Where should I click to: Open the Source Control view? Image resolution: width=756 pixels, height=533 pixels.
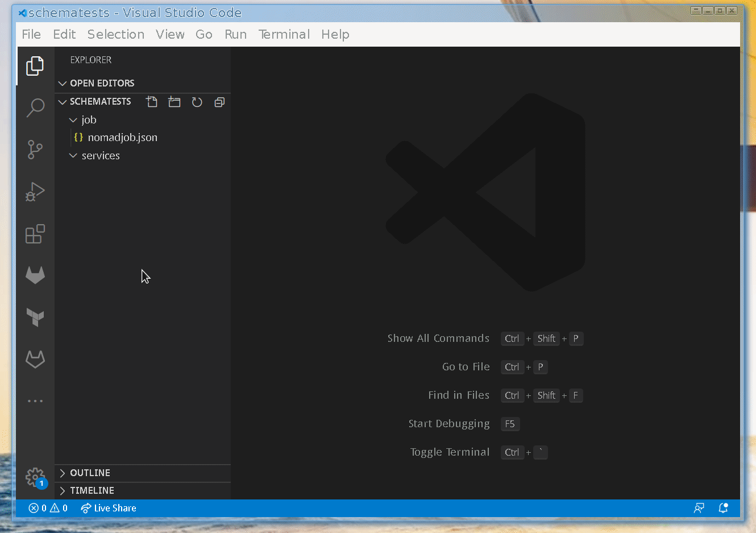pos(35,150)
